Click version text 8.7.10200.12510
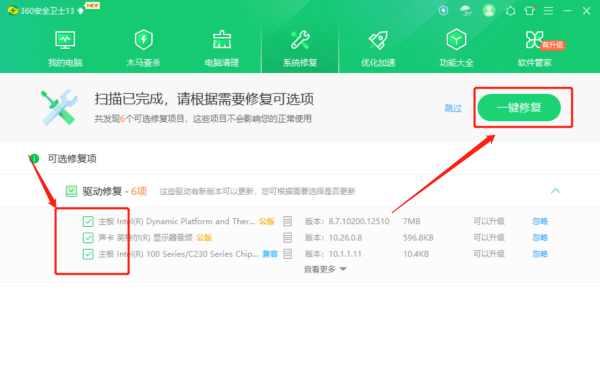Viewport: 600px width, 378px height. pos(359,221)
